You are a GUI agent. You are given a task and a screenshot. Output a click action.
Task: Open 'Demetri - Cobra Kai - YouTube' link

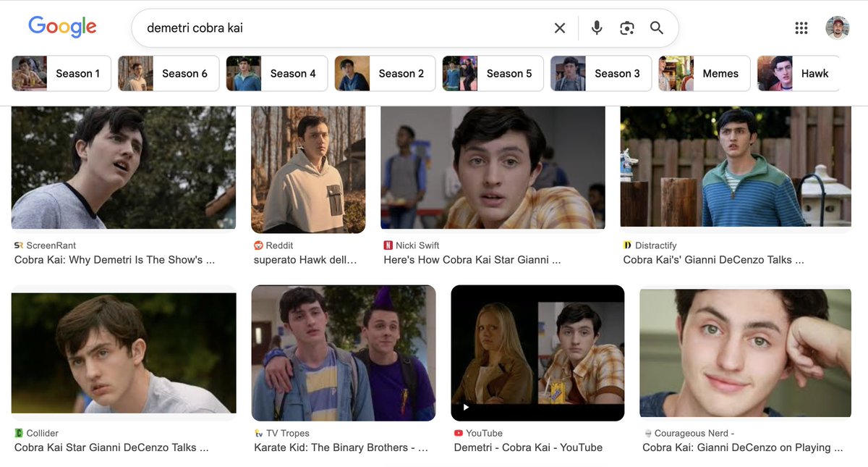coord(528,447)
